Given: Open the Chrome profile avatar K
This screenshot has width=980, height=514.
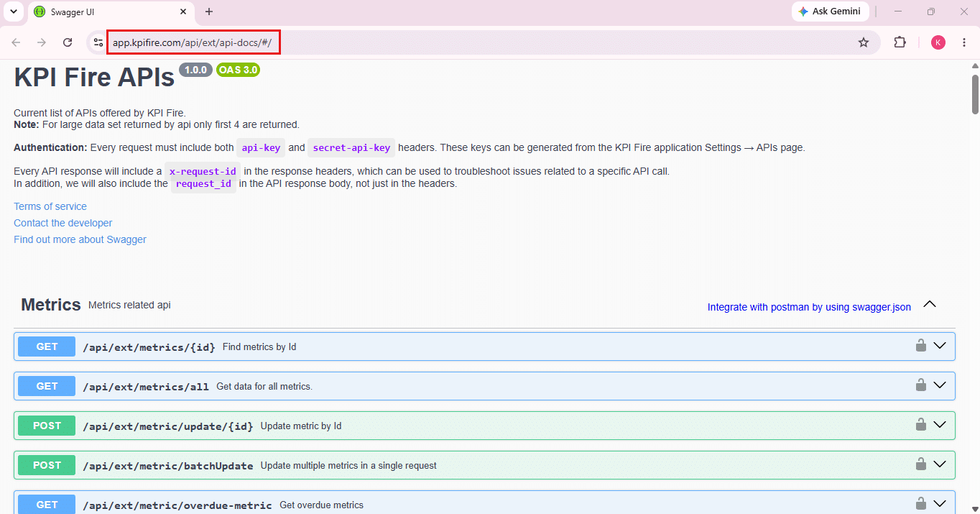Looking at the screenshot, I should point(938,42).
